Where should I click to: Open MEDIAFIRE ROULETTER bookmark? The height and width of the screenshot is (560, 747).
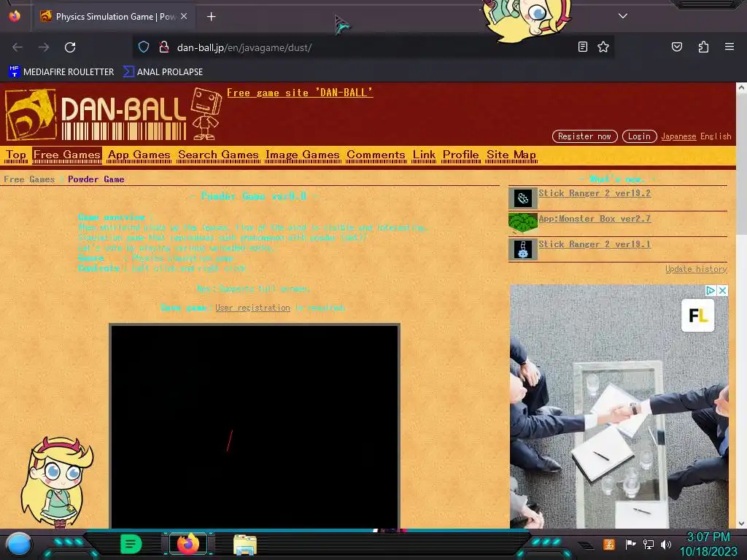pyautogui.click(x=61, y=72)
